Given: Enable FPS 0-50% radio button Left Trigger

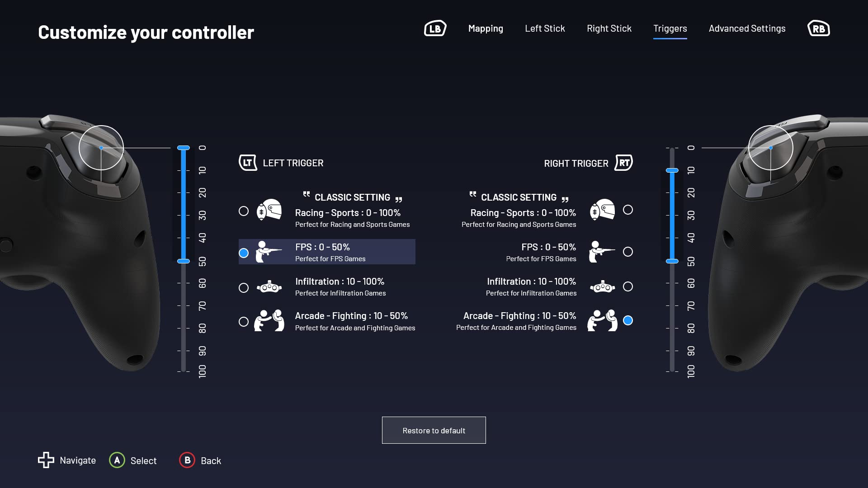Looking at the screenshot, I should pos(243,251).
